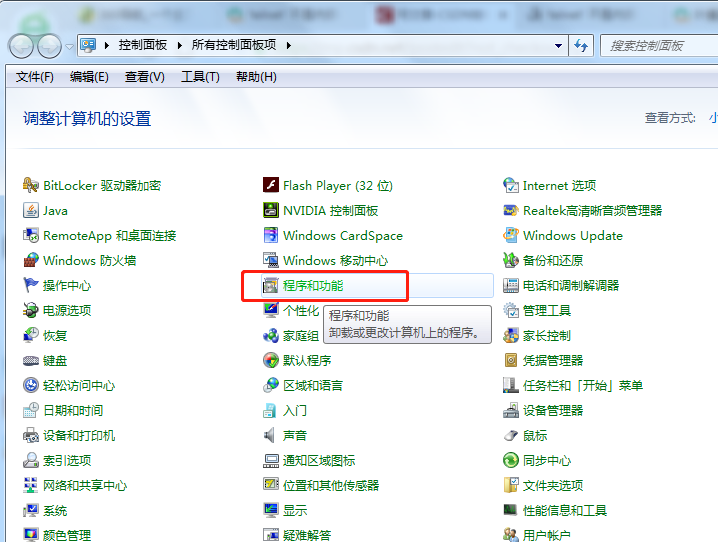This screenshot has width=718, height=542.
Task: Click the 轻松访问中心 icon
Action: click(x=31, y=385)
